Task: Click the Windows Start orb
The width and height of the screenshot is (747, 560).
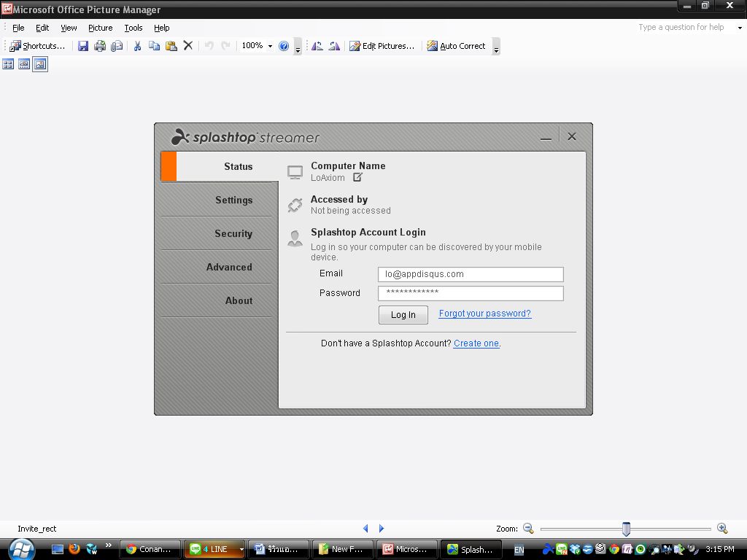Action: (21, 549)
